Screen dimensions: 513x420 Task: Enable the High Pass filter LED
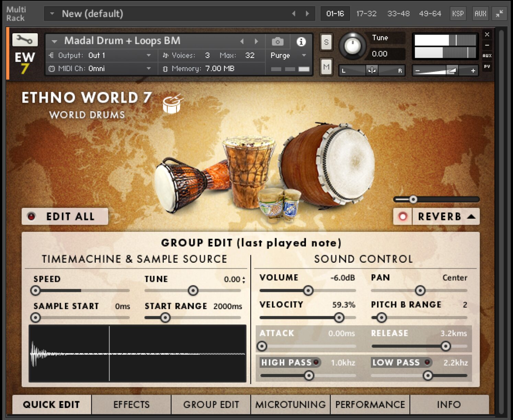click(x=316, y=362)
